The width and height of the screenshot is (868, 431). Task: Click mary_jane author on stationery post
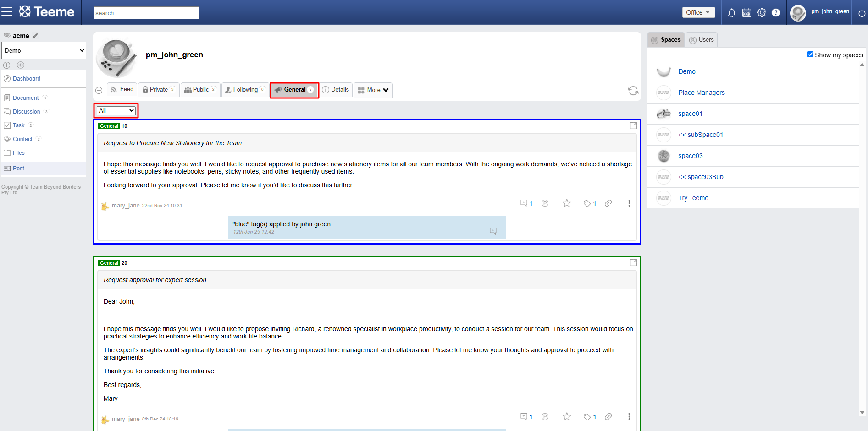coord(126,206)
